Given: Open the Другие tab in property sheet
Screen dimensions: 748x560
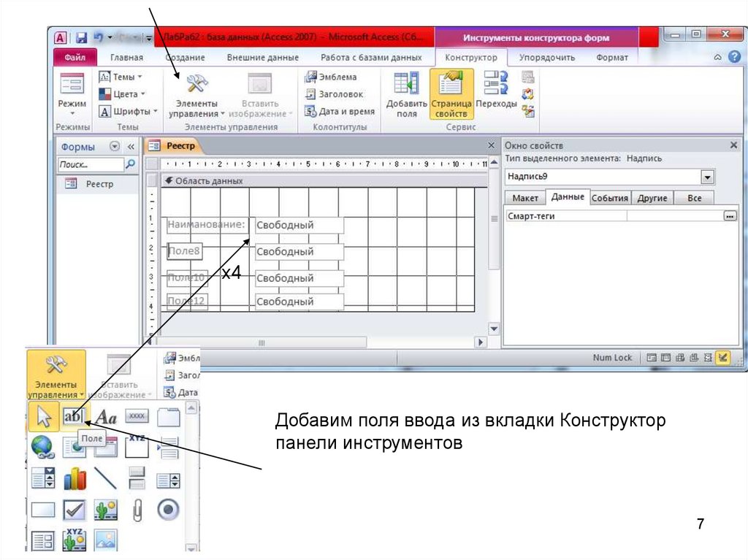Looking at the screenshot, I should click(652, 197).
